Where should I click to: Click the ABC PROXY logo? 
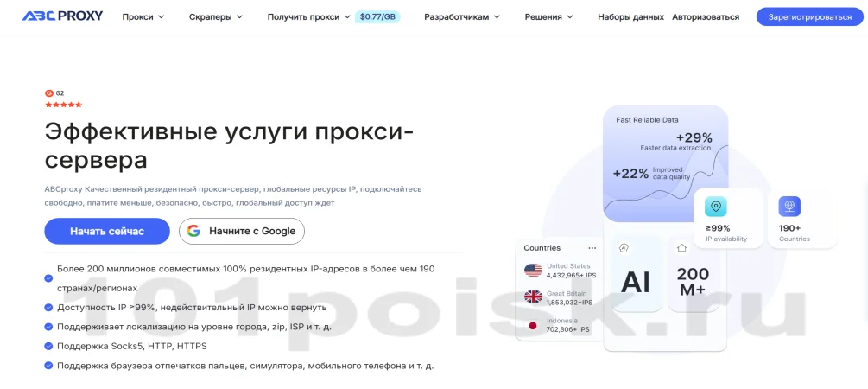pos(62,16)
